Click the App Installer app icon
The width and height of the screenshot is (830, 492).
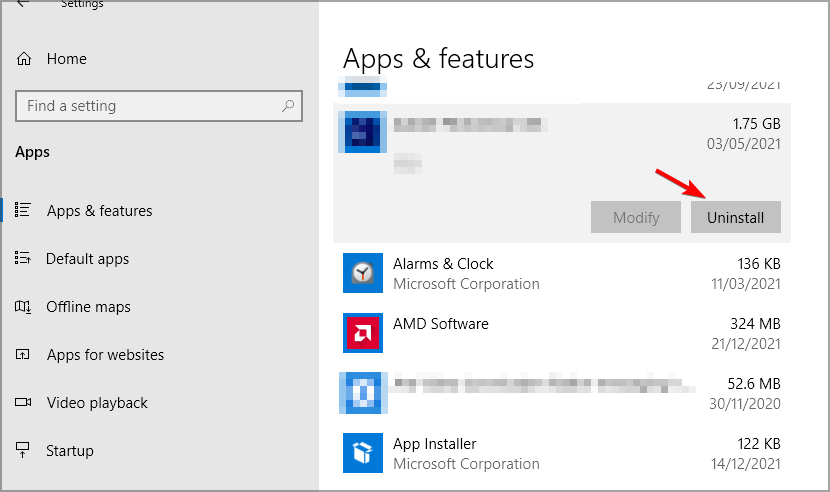[363, 453]
